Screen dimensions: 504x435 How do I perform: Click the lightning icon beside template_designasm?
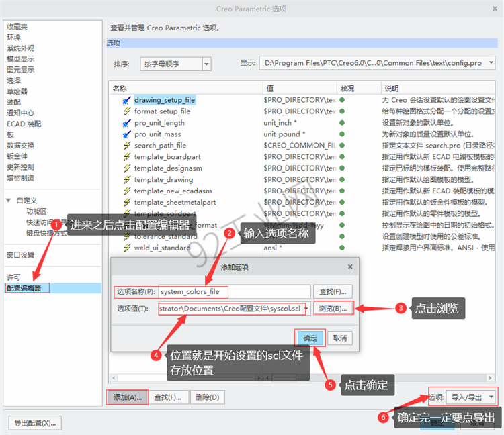[126, 168]
